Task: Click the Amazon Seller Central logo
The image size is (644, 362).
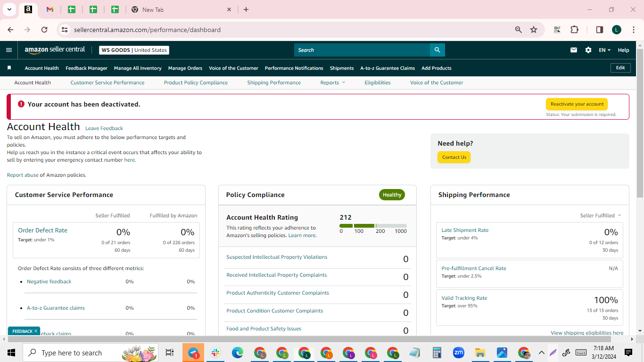Action: 55,50
